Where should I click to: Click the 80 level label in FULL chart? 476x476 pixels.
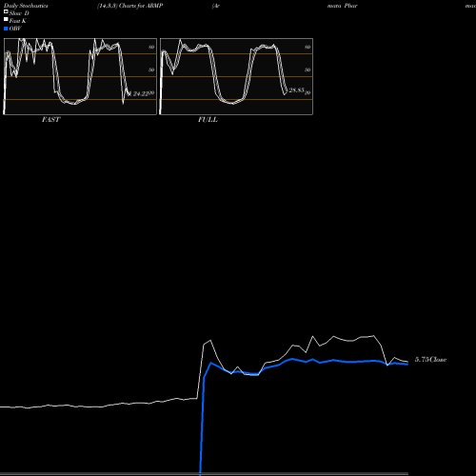coord(307,47)
